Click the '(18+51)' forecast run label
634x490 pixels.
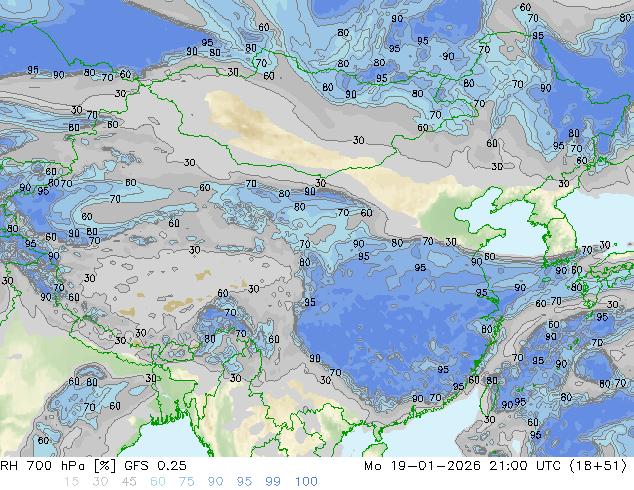point(598,466)
